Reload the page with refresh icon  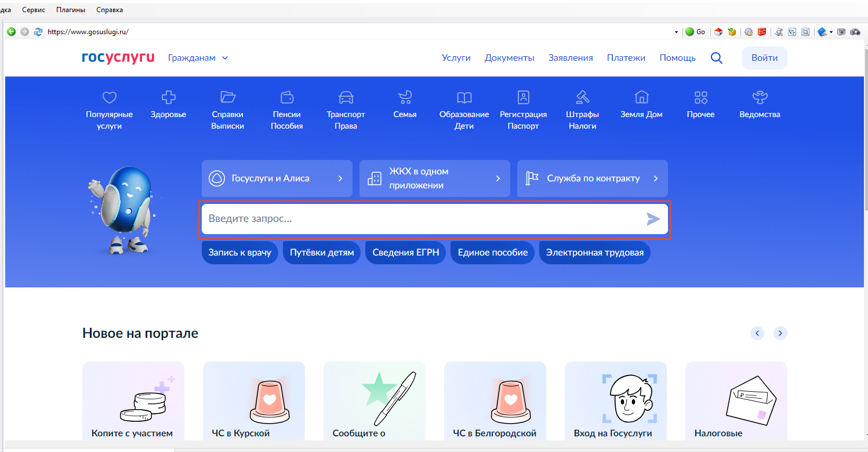coord(38,32)
